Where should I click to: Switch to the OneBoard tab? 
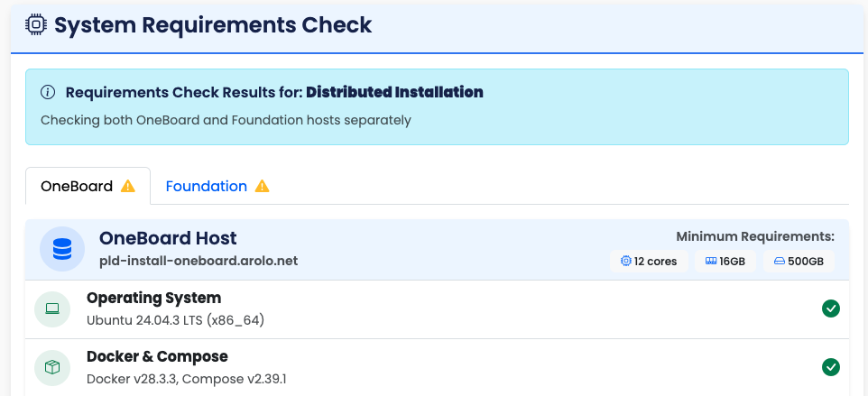(78, 187)
